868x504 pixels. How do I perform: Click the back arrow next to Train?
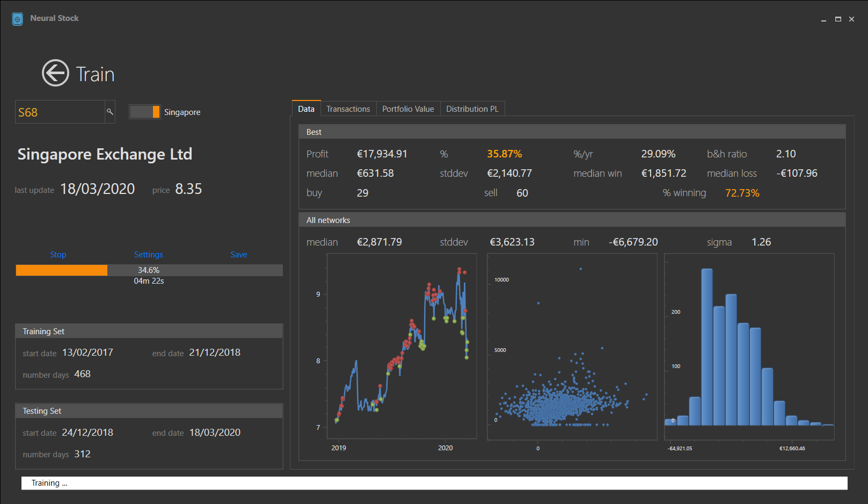pos(56,73)
